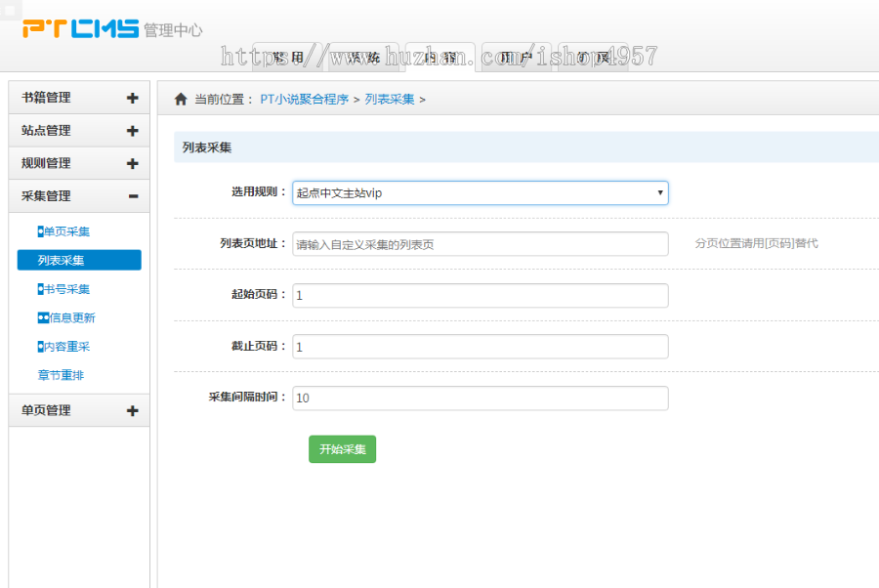The height and width of the screenshot is (588, 879).
Task: Click the PTCMS logo
Action: [81, 28]
